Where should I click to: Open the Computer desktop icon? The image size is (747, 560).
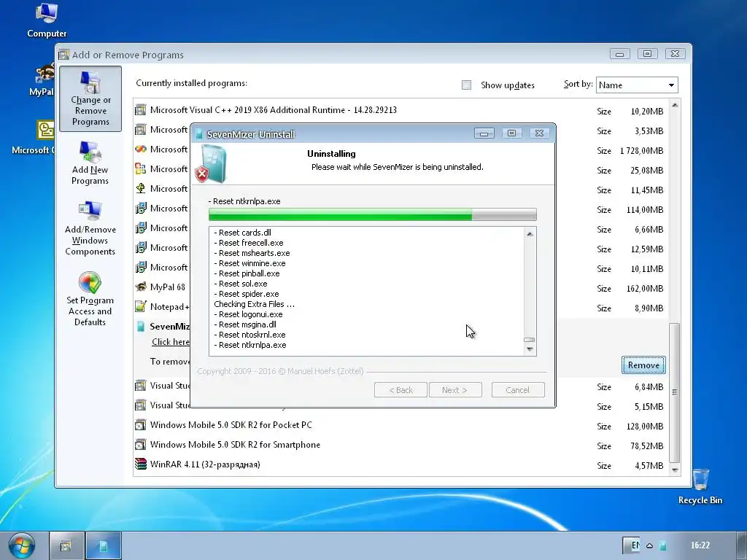click(47, 20)
